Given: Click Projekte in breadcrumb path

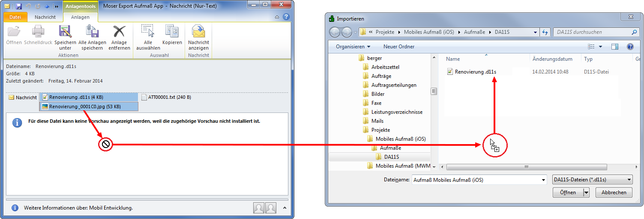Looking at the screenshot, I should click(x=385, y=32).
